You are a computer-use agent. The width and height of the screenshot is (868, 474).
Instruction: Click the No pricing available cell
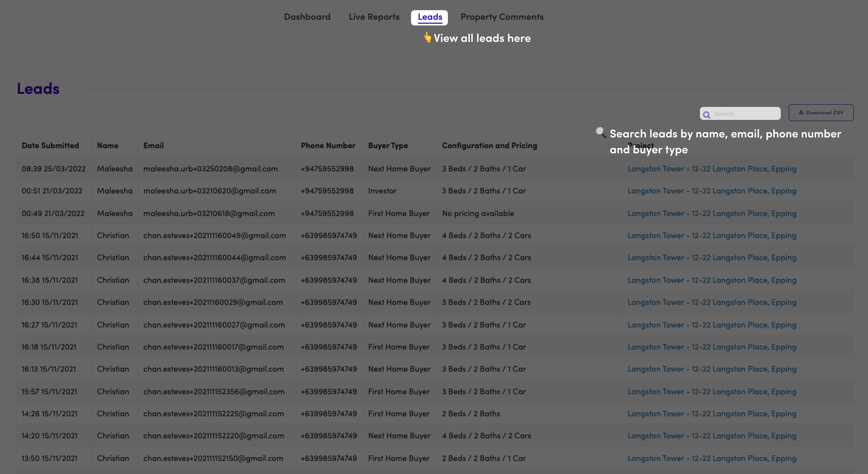[x=478, y=214]
